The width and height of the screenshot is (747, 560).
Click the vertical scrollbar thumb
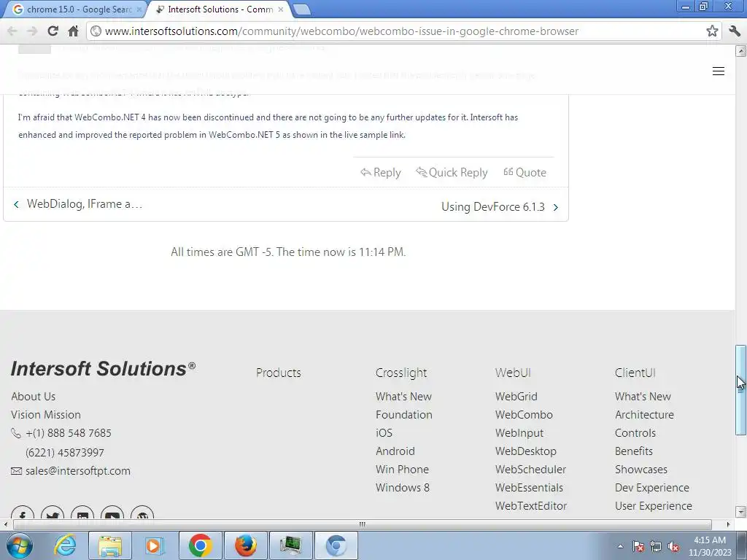pyautogui.click(x=740, y=389)
